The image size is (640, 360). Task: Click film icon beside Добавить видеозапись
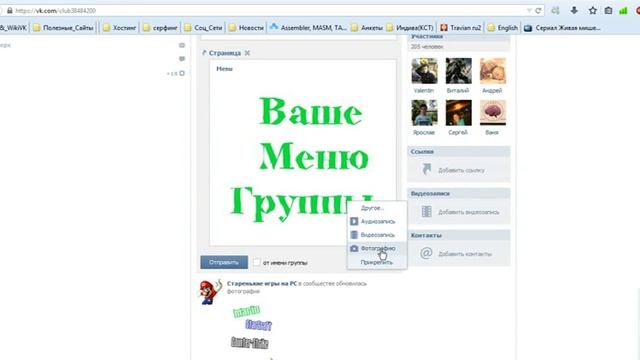pyautogui.click(x=427, y=211)
